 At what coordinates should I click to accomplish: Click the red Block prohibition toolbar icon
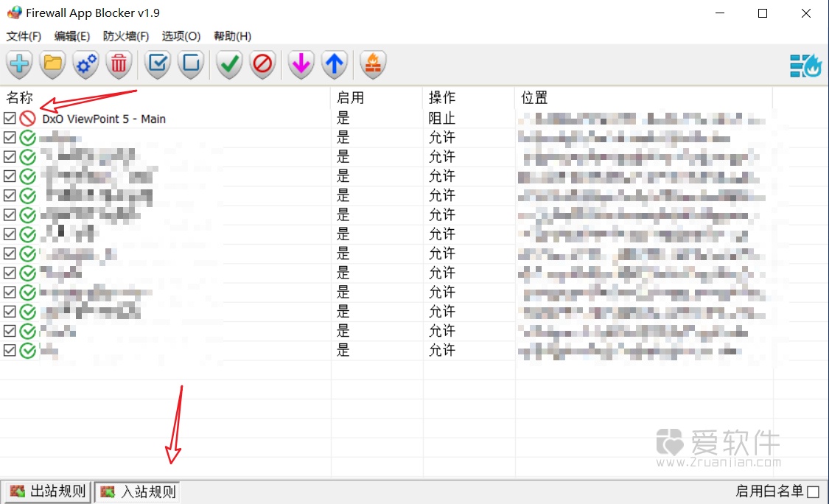pos(262,64)
